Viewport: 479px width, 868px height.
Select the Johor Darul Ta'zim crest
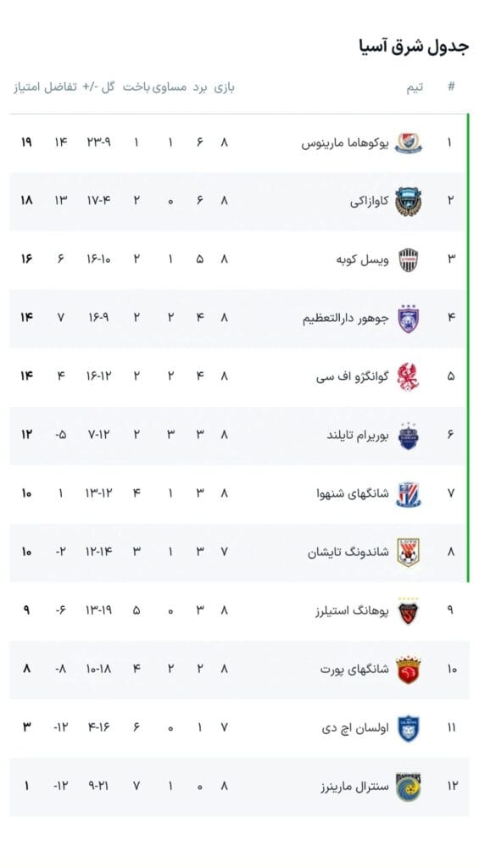tap(408, 319)
